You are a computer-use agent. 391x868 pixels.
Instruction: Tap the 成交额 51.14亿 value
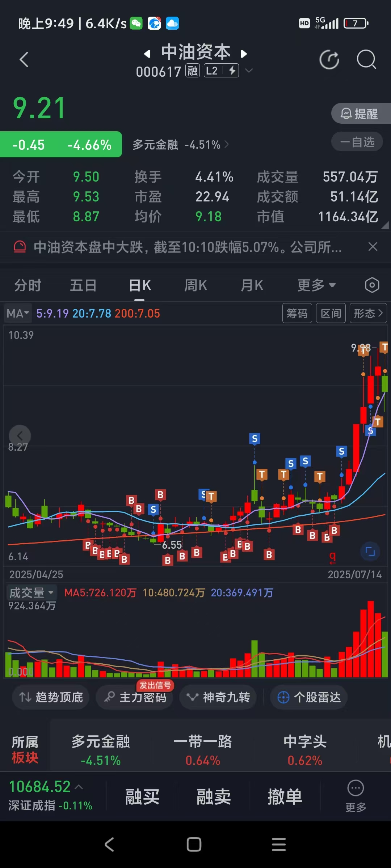coord(354,197)
